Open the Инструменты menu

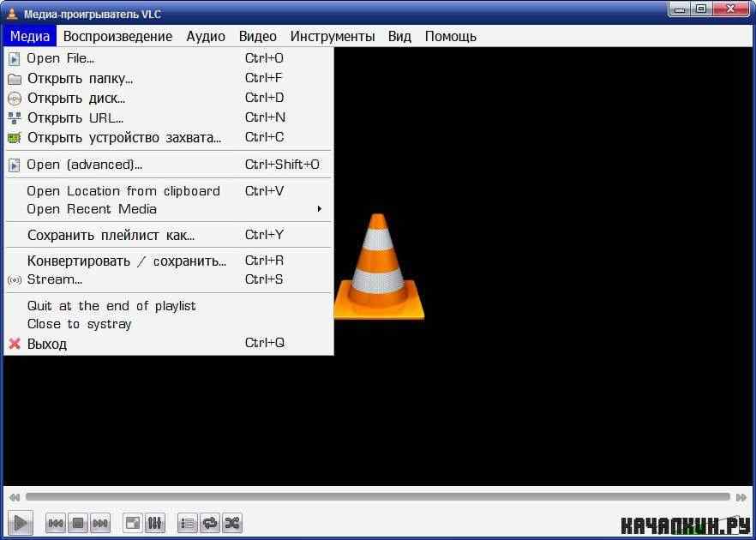click(333, 37)
